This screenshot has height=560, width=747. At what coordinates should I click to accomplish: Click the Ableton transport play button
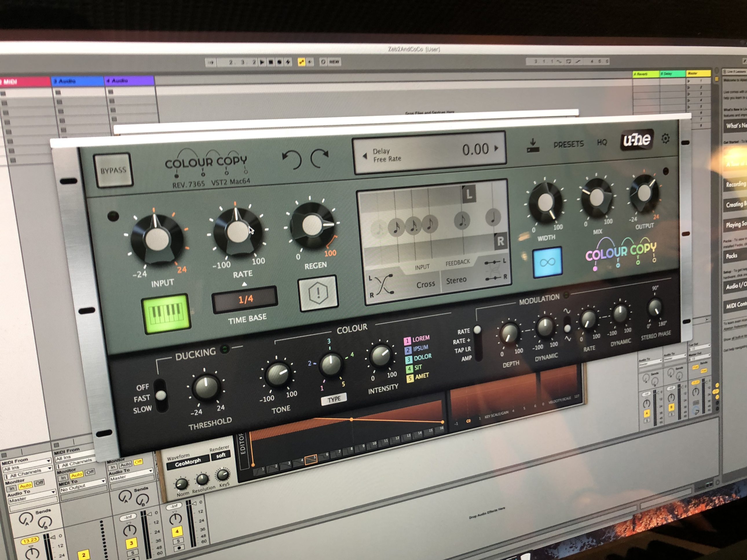click(x=262, y=62)
